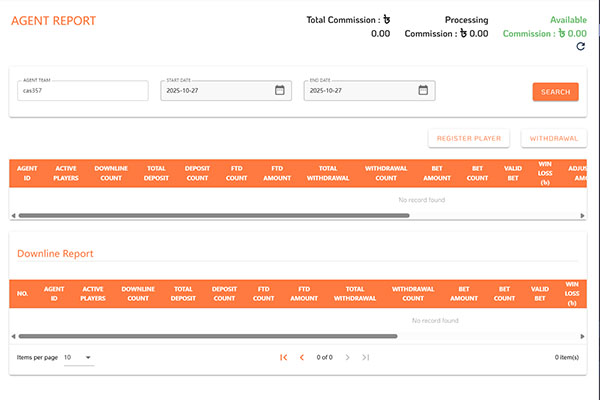Open the End Date calendar picker icon

click(x=423, y=90)
